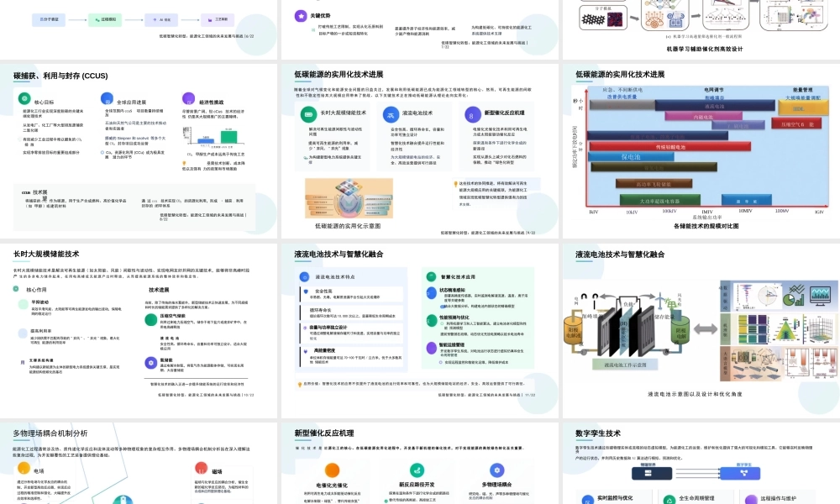
Task: Click the green 压缩空气储能 circle icon
Action: pos(151,320)
